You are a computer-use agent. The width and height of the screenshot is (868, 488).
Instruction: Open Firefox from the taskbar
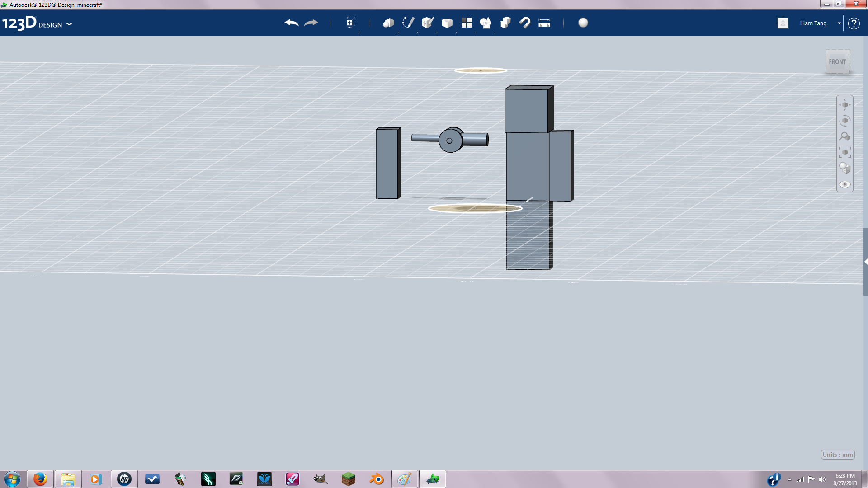[x=40, y=479]
